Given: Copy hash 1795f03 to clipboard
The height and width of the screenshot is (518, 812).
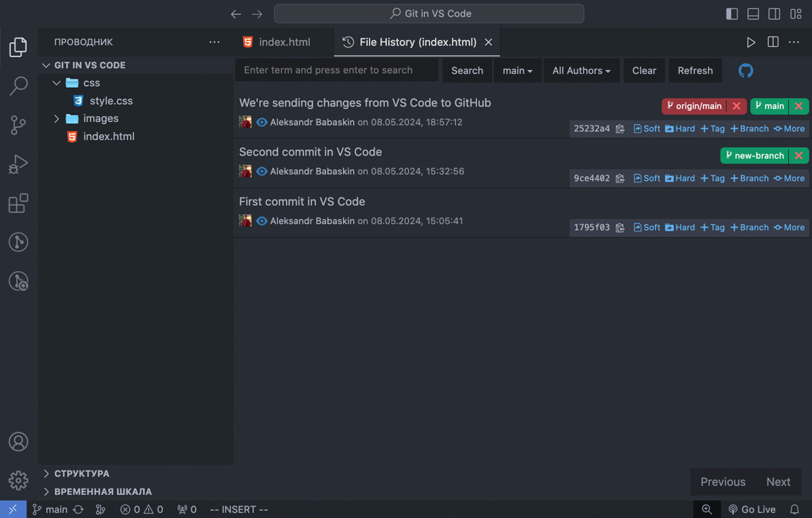Looking at the screenshot, I should tap(620, 227).
